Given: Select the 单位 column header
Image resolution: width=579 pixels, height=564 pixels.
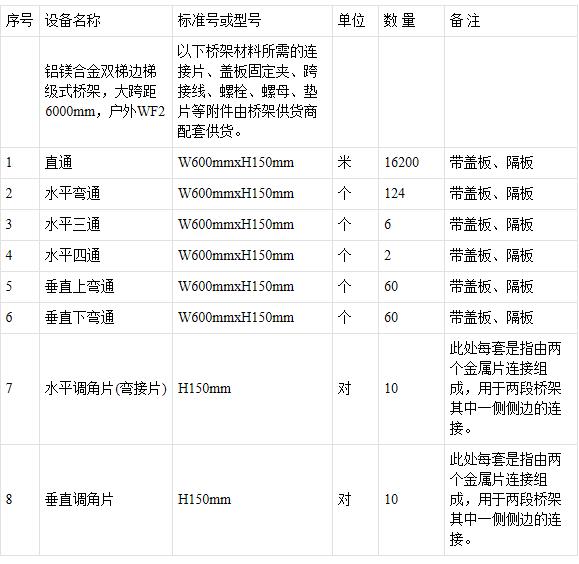Looking at the screenshot, I should point(355,21).
